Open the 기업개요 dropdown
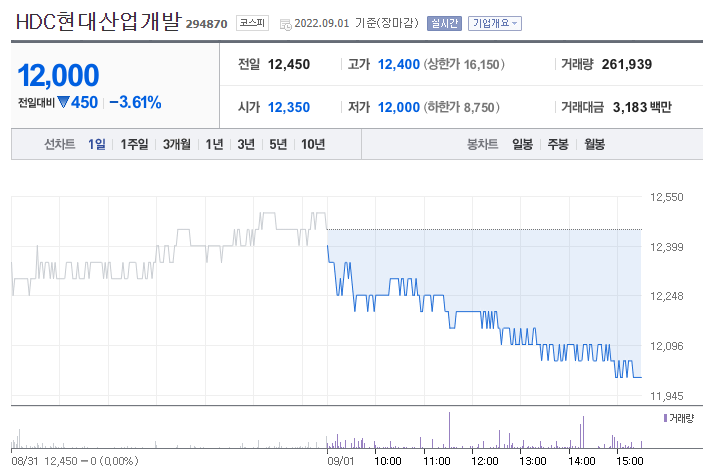Image resolution: width=703 pixels, height=475 pixels. 495,23
